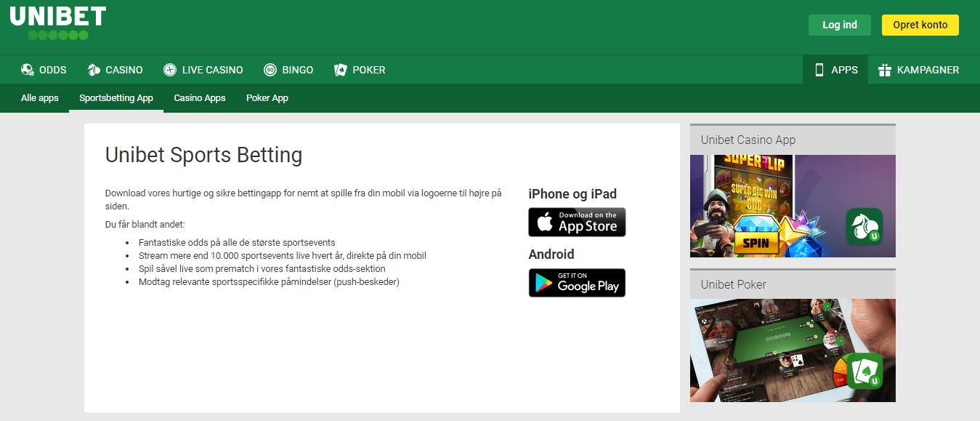The width and height of the screenshot is (980, 421).
Task: Go to LIVE CASINO
Action: coord(203,70)
